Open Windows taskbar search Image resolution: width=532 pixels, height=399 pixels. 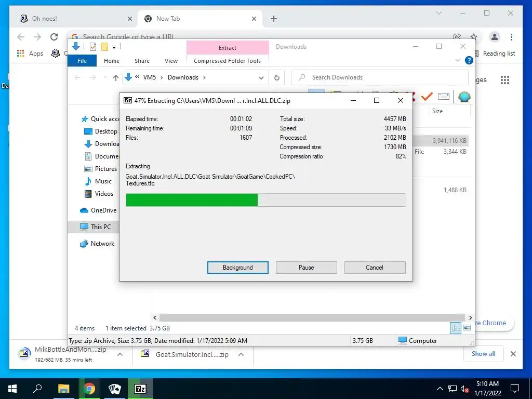[x=37, y=389]
